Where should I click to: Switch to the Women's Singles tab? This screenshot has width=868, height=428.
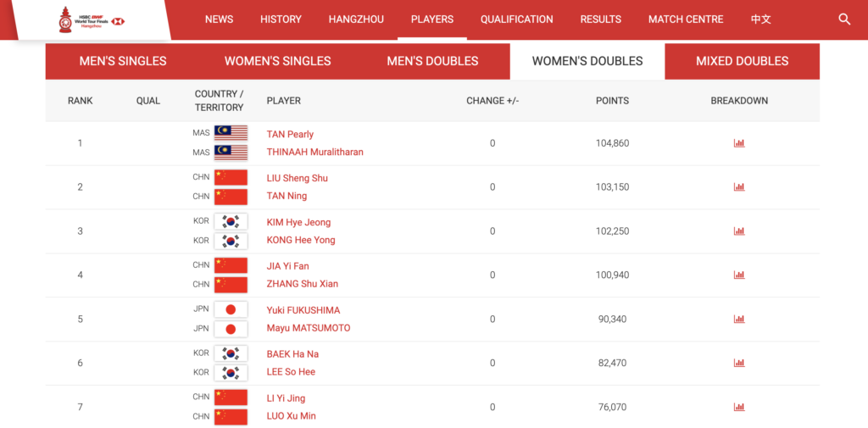click(277, 61)
